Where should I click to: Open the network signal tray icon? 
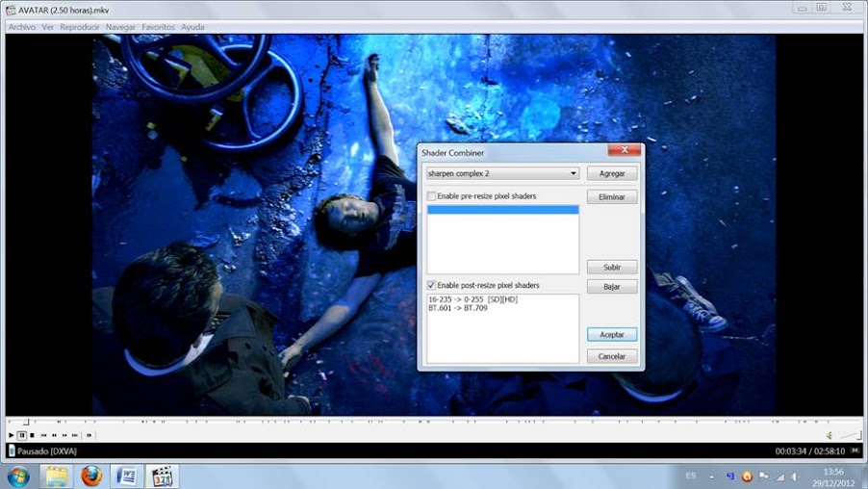point(780,476)
